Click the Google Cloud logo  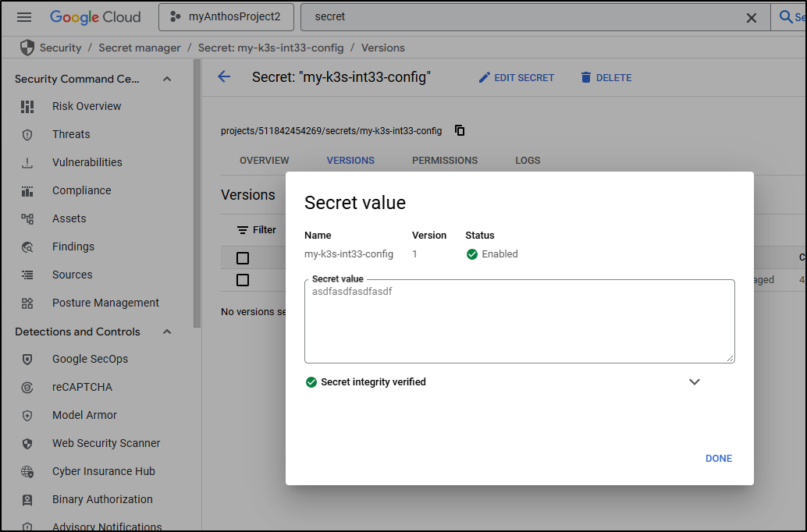[95, 17]
